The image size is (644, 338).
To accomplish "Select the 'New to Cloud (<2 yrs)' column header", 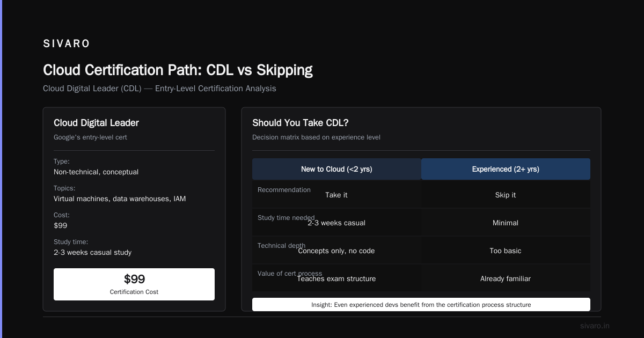I will (336, 169).
